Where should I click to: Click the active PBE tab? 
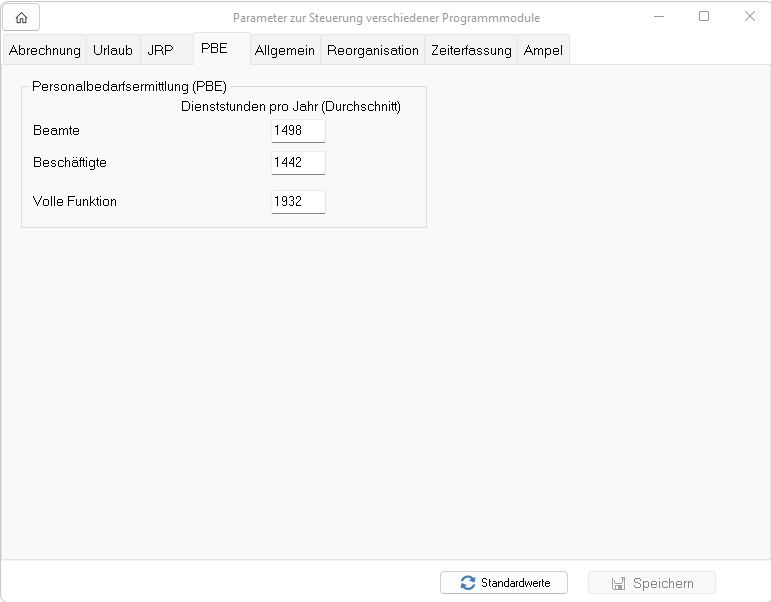pyautogui.click(x=214, y=48)
